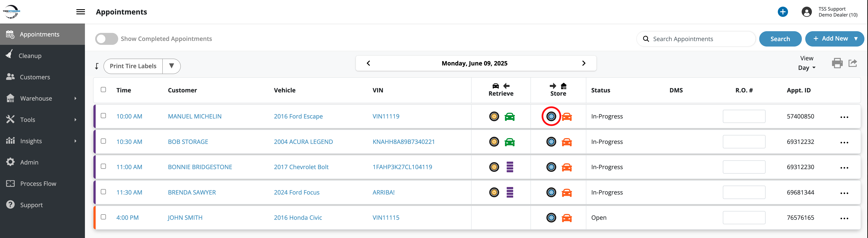Screen dimensions: 868x238
Task: Click purple stack icon for Bonnie Bridgestone
Action: tap(510, 167)
